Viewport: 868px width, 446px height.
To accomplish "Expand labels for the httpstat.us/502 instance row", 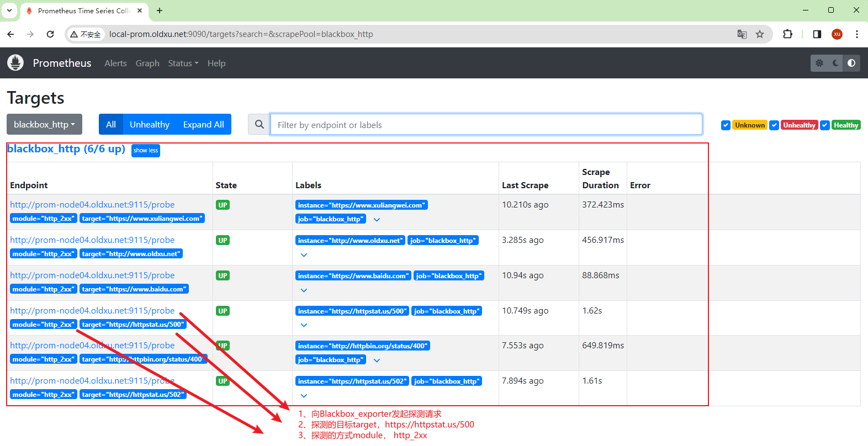I will tap(304, 396).
